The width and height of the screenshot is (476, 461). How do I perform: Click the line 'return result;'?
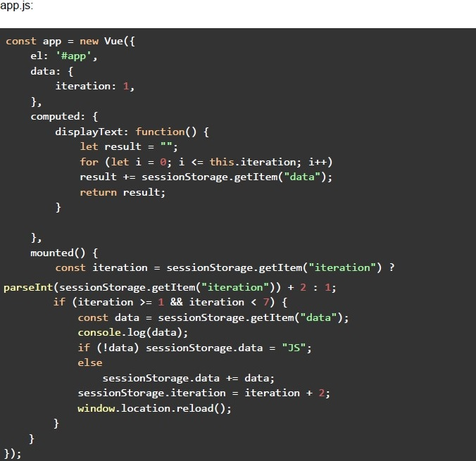click(123, 192)
